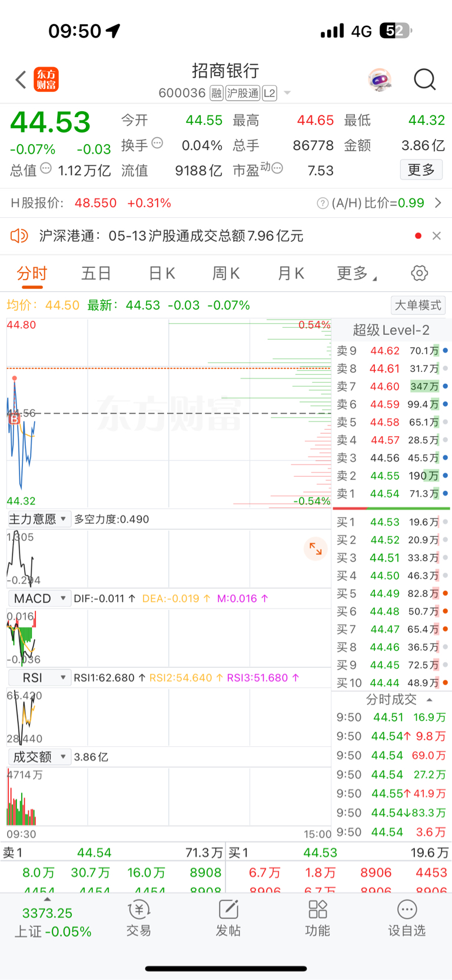Image resolution: width=452 pixels, height=980 pixels.
Task: Open RSI indicator dropdown
Action: (39, 677)
